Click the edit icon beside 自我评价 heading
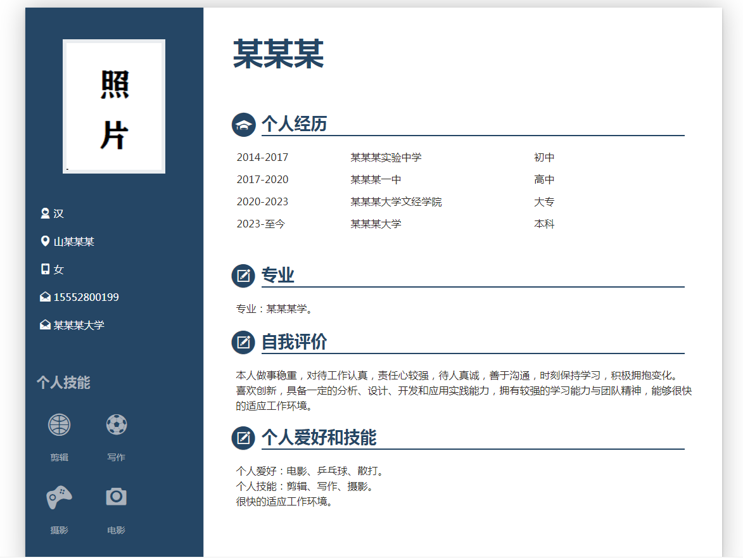This screenshot has width=743, height=560. [x=244, y=343]
